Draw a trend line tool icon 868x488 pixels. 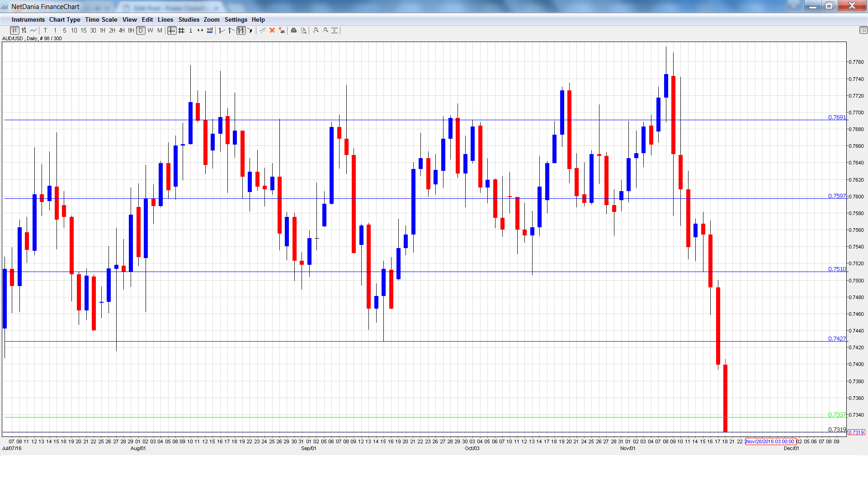point(262,30)
